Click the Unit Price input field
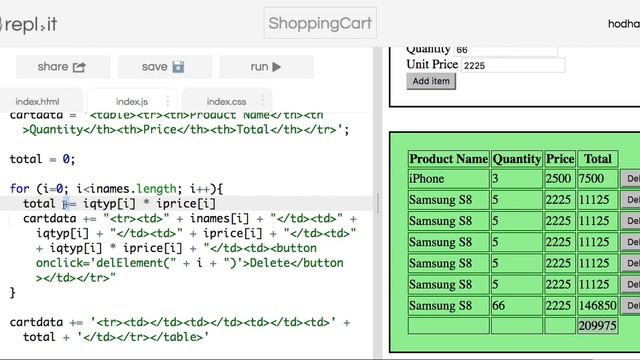 click(513, 65)
